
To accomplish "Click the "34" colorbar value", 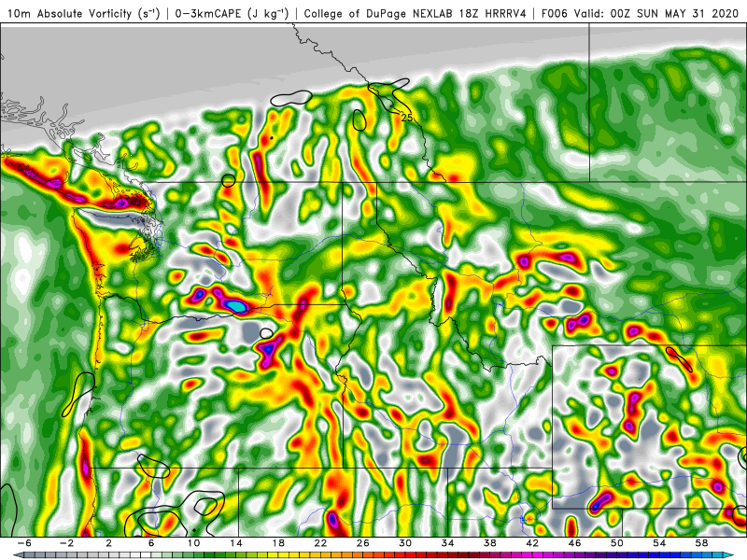I will coord(448,543).
